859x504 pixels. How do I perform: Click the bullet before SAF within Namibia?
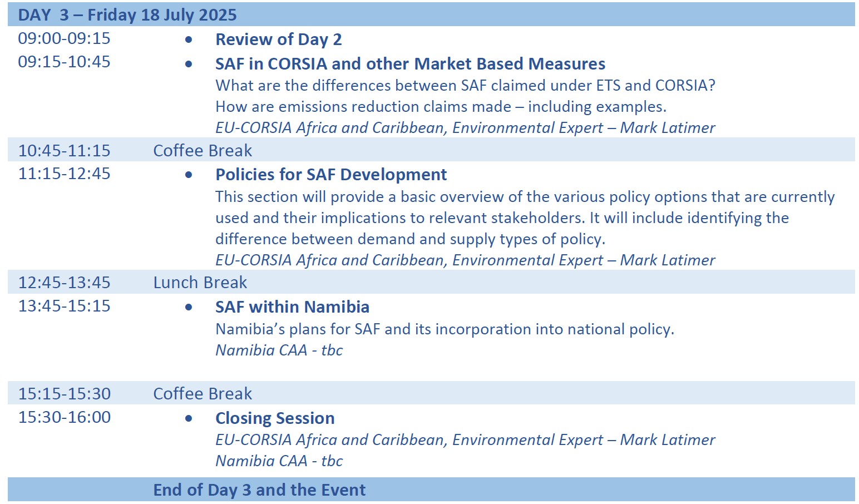coord(189,308)
